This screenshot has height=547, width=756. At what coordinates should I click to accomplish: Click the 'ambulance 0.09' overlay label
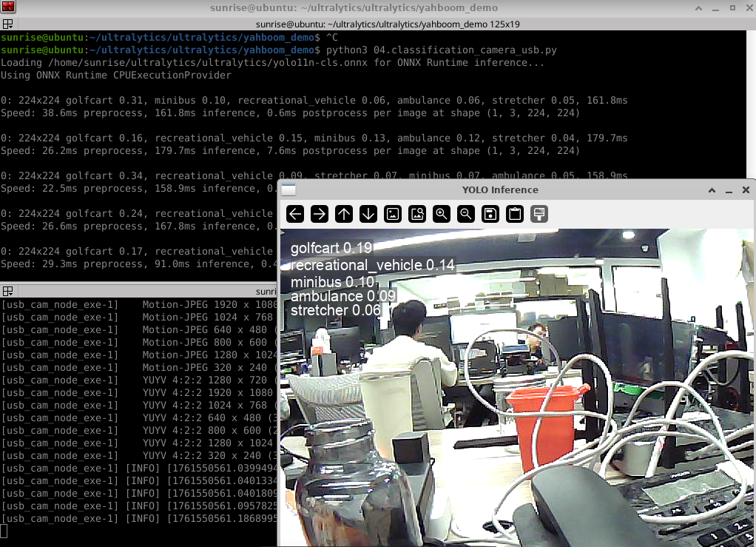point(342,295)
